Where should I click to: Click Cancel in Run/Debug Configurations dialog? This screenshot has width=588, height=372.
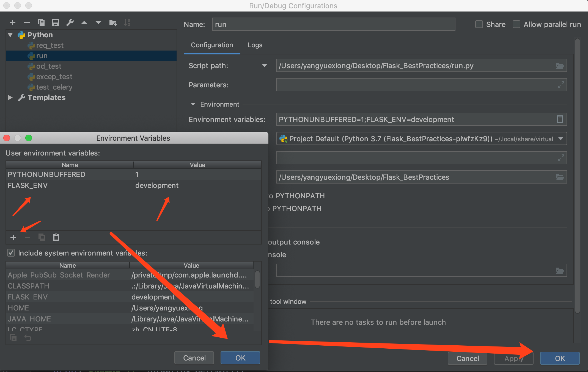click(x=467, y=358)
